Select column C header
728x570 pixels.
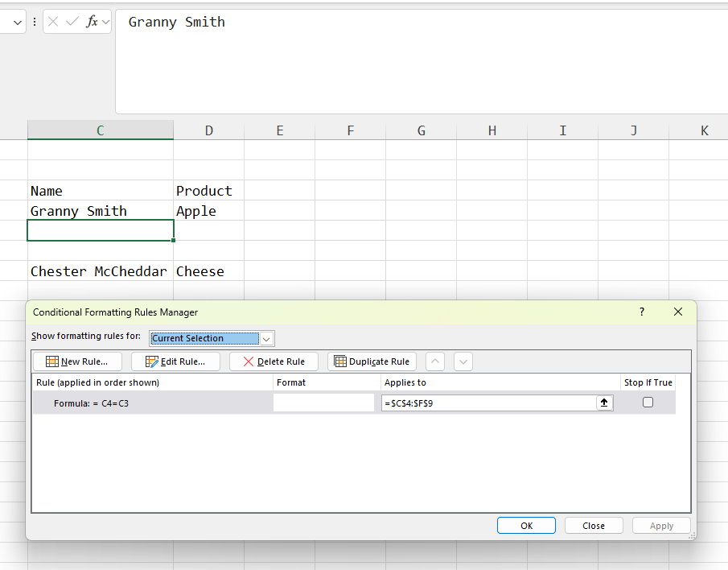[x=101, y=130]
